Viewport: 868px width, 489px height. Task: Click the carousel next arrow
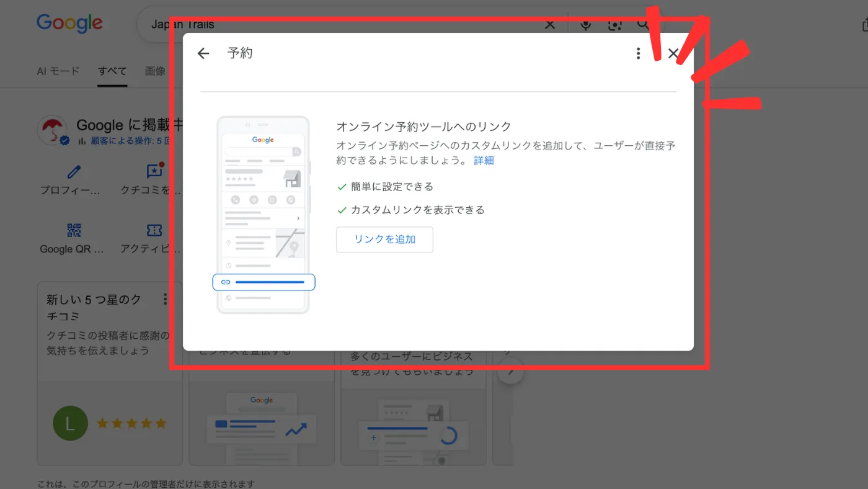tap(511, 372)
